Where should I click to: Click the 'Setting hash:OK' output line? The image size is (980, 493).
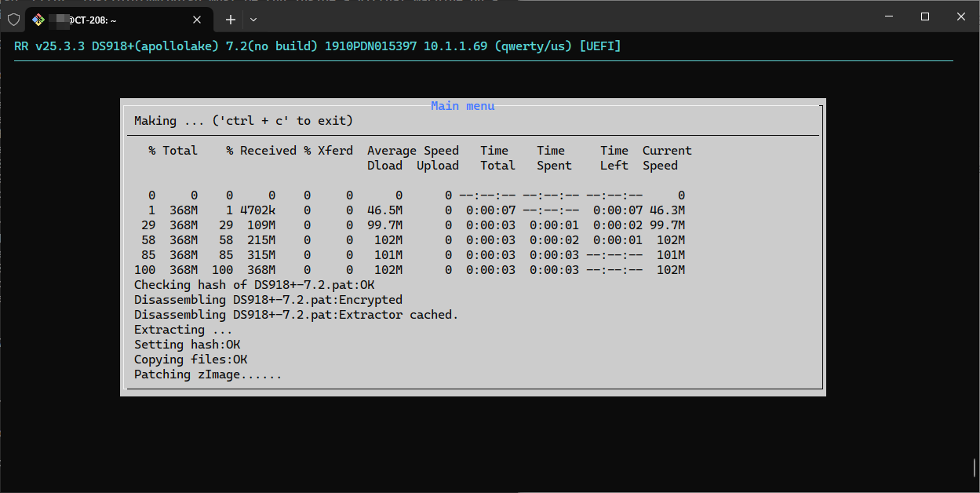pyautogui.click(x=187, y=345)
